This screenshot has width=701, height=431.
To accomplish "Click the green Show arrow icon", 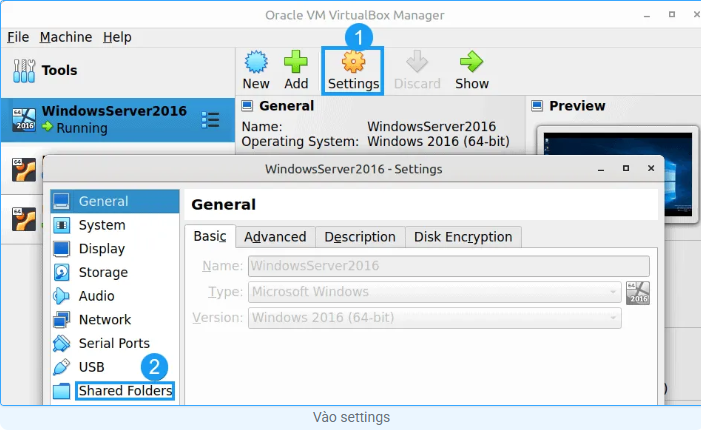I will coord(472,62).
